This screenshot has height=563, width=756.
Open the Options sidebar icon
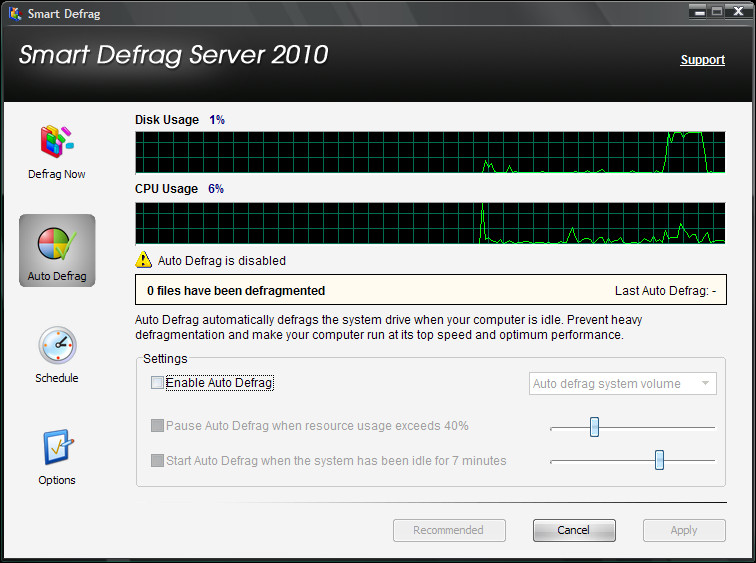click(x=57, y=447)
